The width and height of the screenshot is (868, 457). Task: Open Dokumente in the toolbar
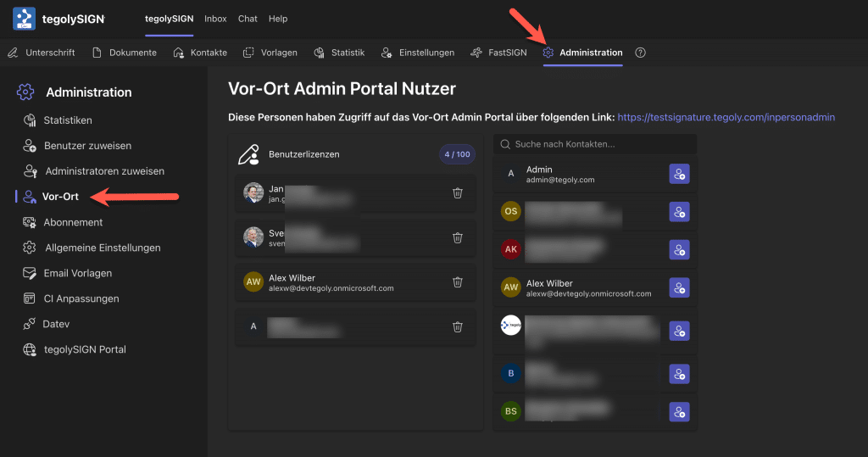124,53
